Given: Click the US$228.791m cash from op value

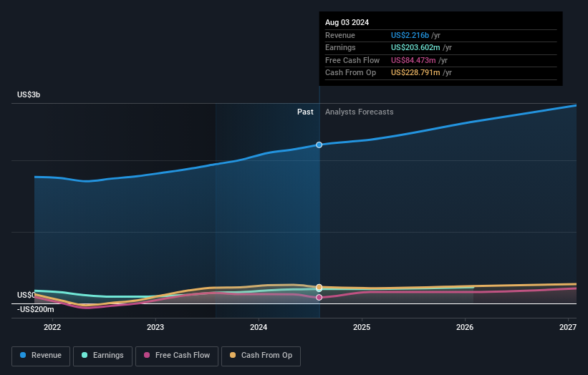Looking at the screenshot, I should 415,73.
